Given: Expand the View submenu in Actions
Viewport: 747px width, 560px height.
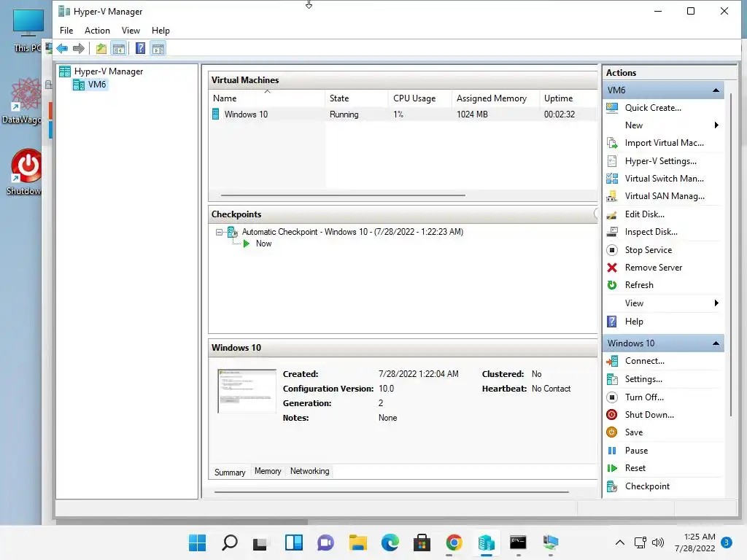Looking at the screenshot, I should point(716,303).
